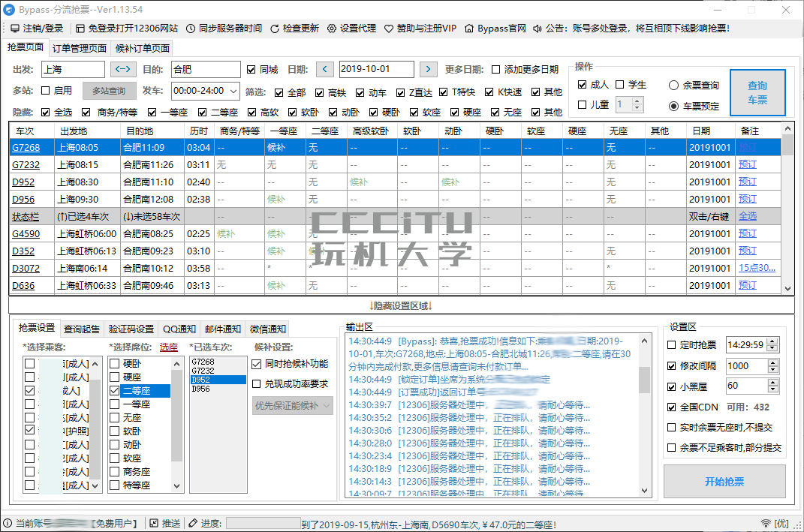Sync server time via clock icon

click(x=191, y=29)
